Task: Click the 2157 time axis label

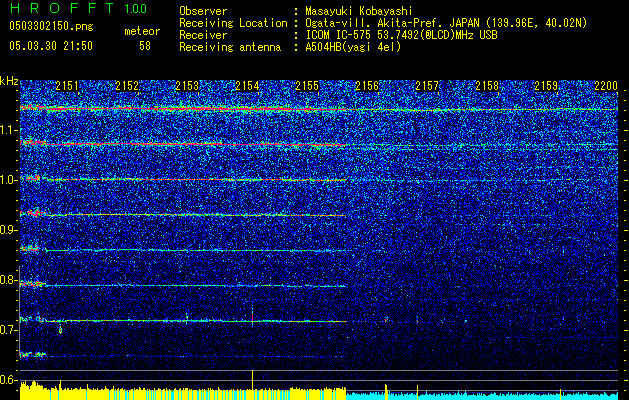Action: coord(427,87)
